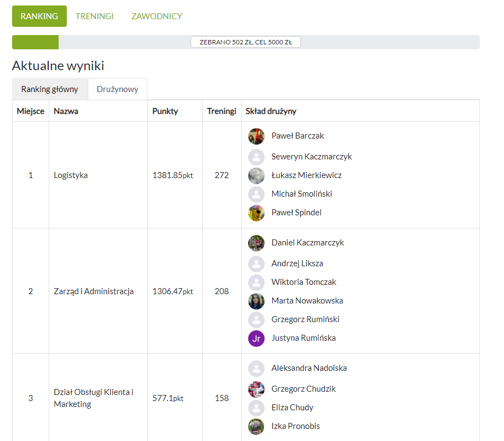This screenshot has height=441, width=504.
Task: Click Grzegorz Chudzik's avatar image
Action: pyautogui.click(x=256, y=390)
